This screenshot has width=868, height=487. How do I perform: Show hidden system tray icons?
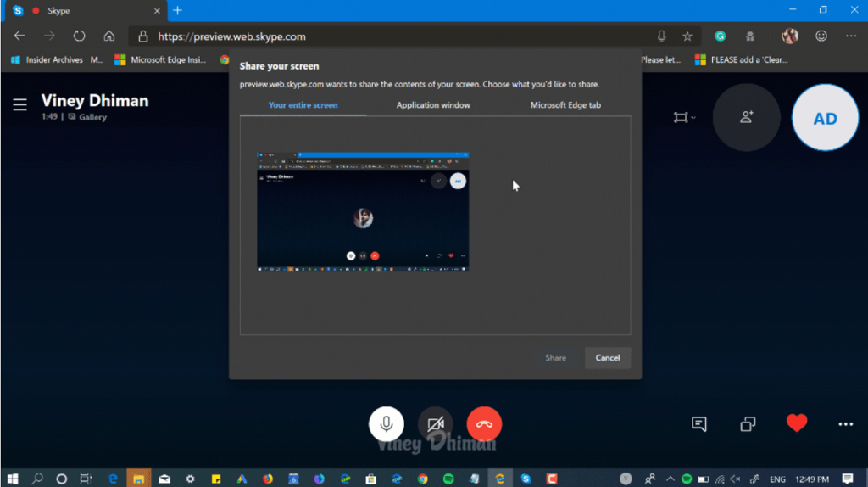pyautogui.click(x=670, y=479)
